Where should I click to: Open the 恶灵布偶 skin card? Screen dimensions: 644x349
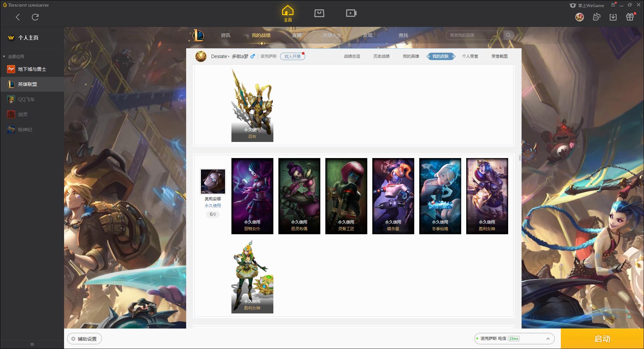click(x=299, y=196)
